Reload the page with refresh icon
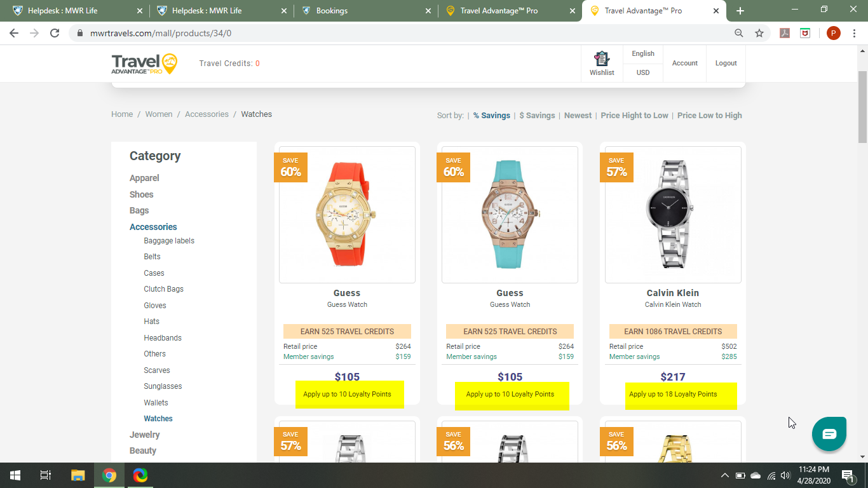 tap(55, 33)
